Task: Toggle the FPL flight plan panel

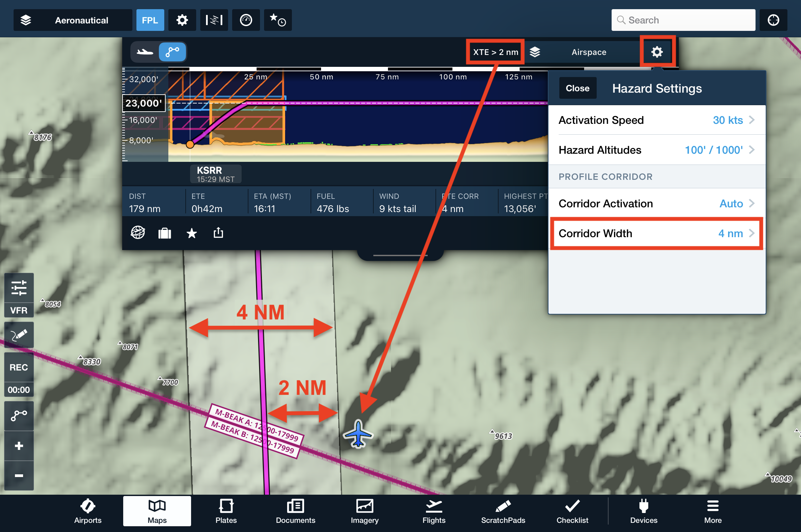Action: point(150,20)
